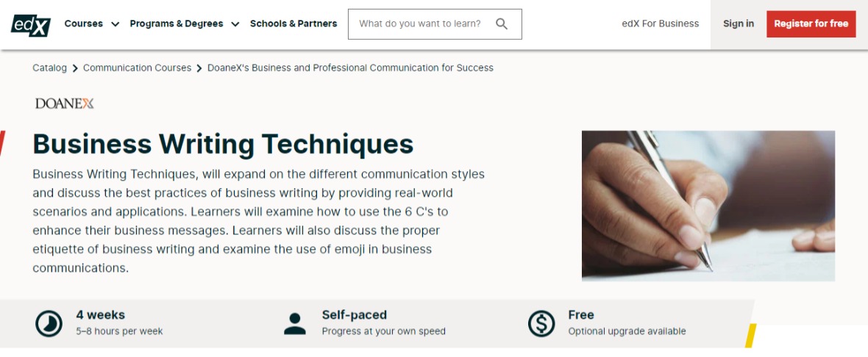Click the Sign in button
The height and width of the screenshot is (357, 868).
pos(738,24)
